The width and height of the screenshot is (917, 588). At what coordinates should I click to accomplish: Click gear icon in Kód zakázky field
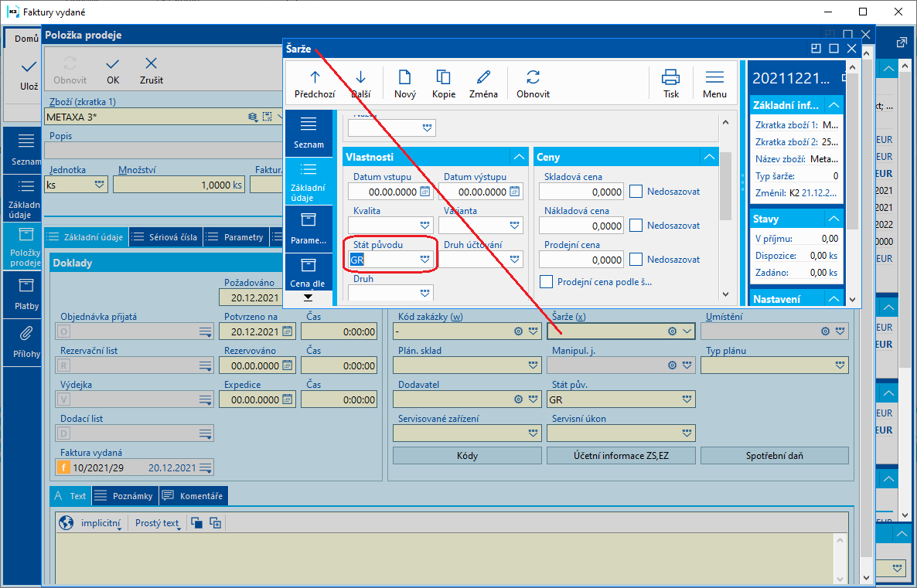[x=518, y=331]
